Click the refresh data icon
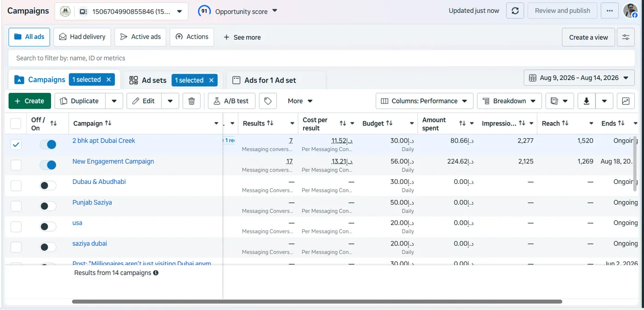This screenshot has height=310, width=644. tap(515, 11)
